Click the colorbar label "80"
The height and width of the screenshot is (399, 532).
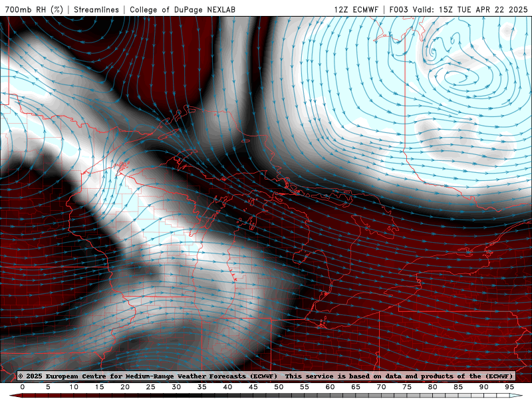point(433,387)
